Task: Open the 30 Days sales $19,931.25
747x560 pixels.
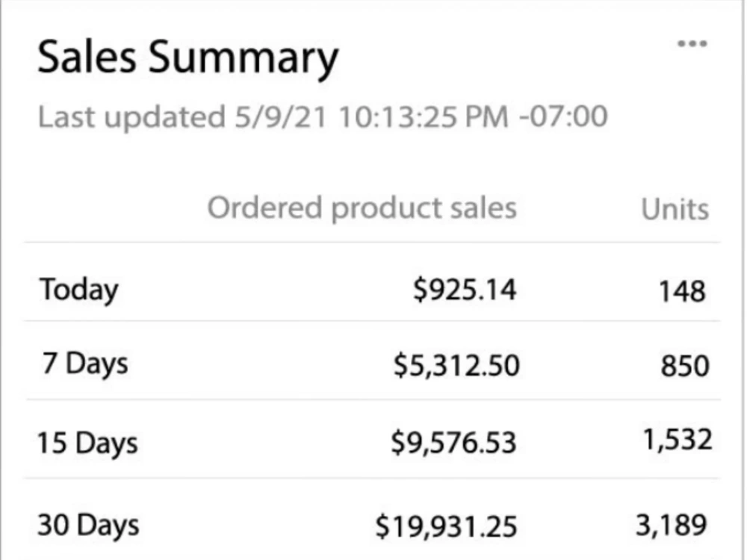Action: 447,526
